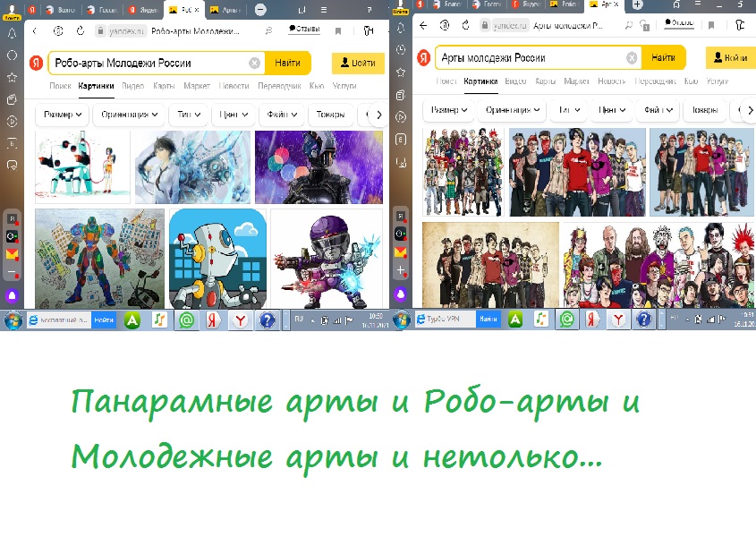
Task: Open the Файл dropdown in left browser
Action: [282, 115]
